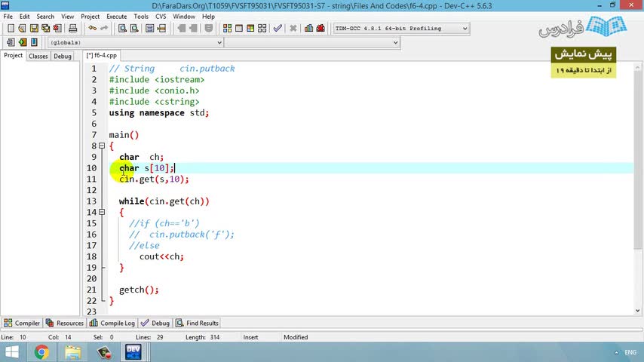Switch to the Classes side tab
Image resolution: width=644 pixels, height=362 pixels.
coord(38,57)
